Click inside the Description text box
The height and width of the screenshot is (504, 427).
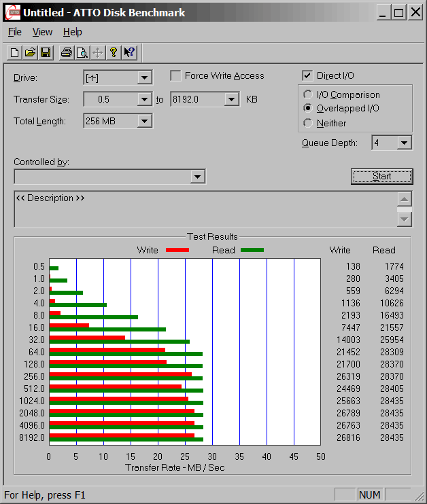point(204,212)
